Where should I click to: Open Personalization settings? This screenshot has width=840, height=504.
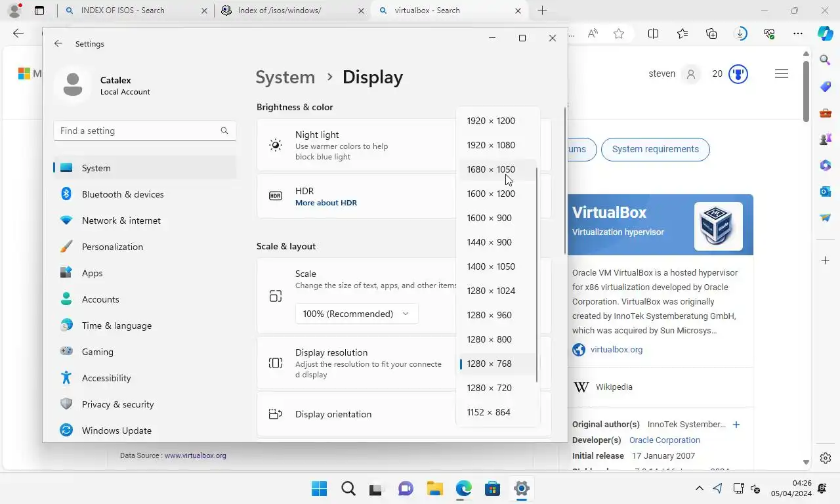144,247
